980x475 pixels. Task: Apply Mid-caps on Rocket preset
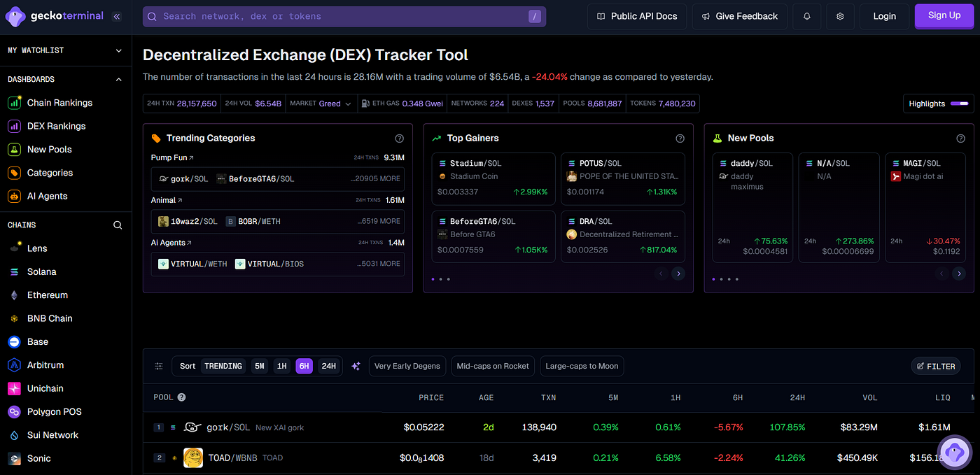pos(493,366)
